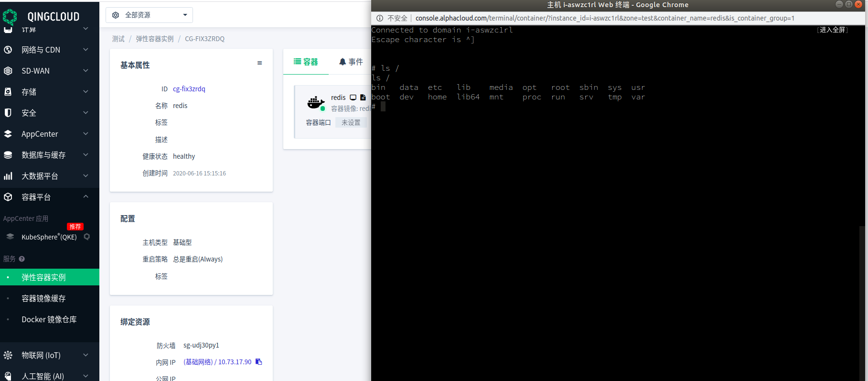Click the healthy status text
This screenshot has height=381, width=868.
coord(184,156)
